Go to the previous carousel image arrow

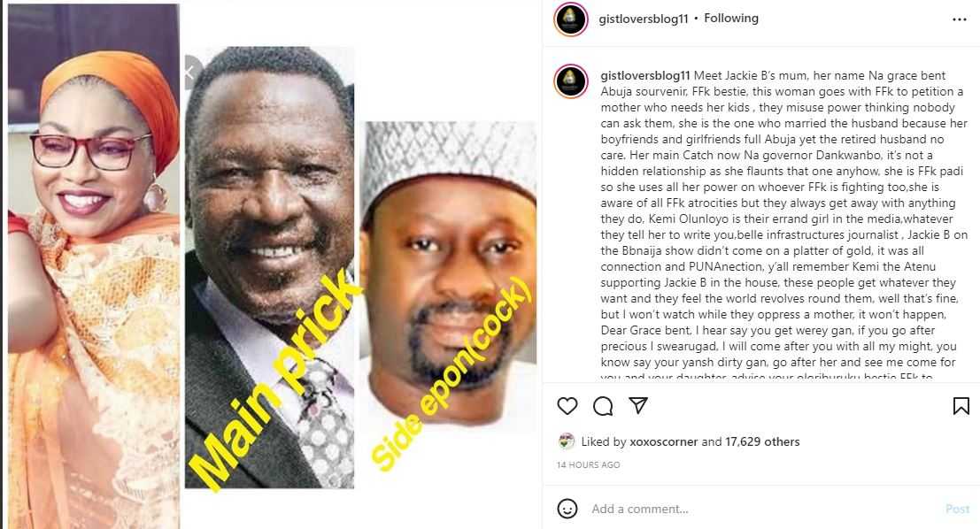pyautogui.click(x=190, y=73)
